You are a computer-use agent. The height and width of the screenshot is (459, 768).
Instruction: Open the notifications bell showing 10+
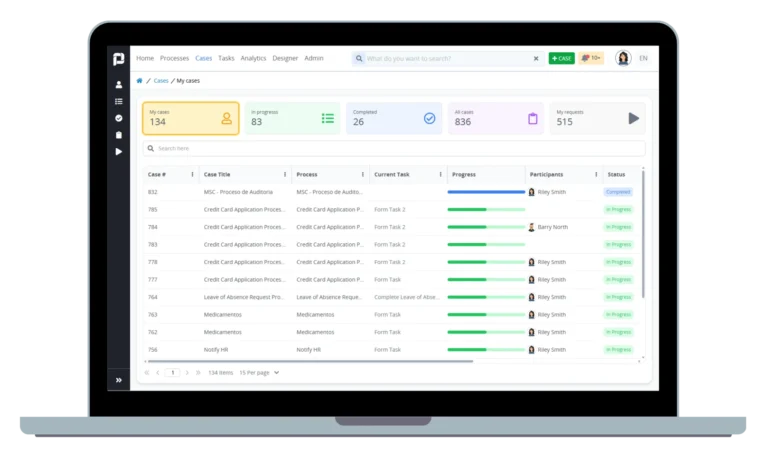click(x=591, y=58)
